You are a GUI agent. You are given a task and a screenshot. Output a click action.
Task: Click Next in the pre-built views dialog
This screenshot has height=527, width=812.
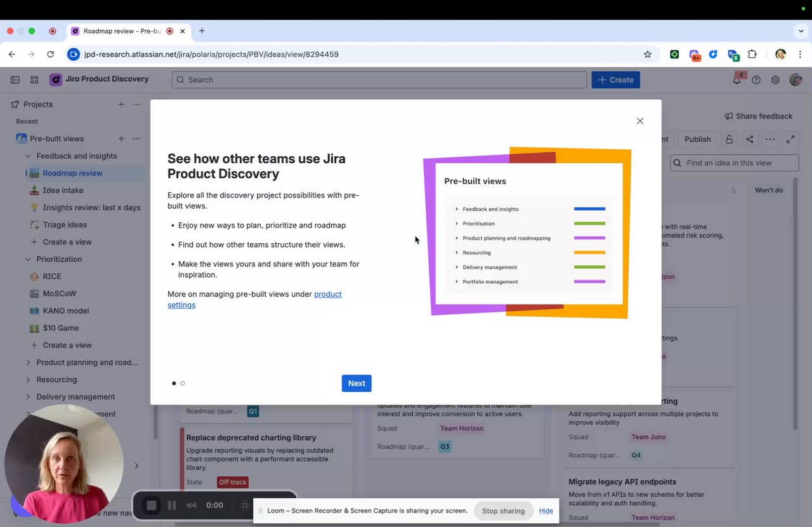tap(357, 383)
